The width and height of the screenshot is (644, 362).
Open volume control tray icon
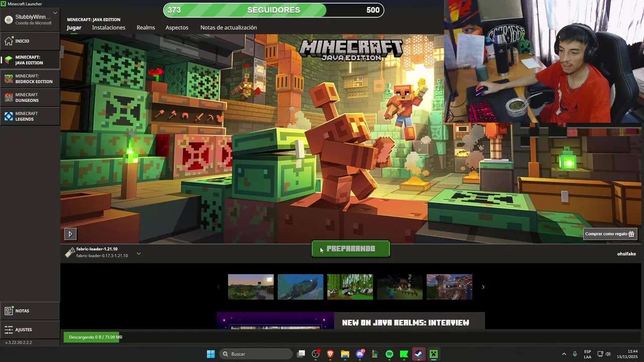click(x=608, y=354)
